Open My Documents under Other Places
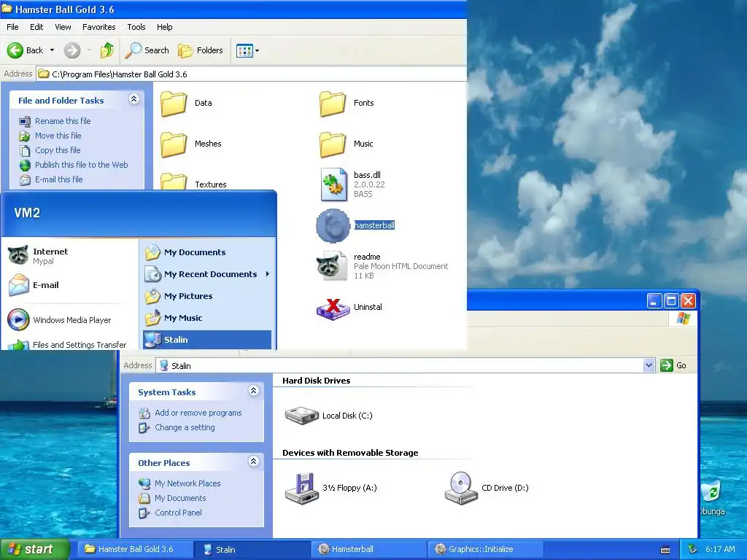 pos(180,498)
